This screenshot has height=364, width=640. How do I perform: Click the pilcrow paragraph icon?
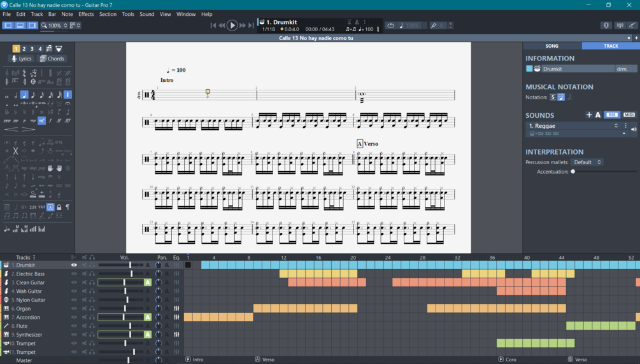(68, 207)
